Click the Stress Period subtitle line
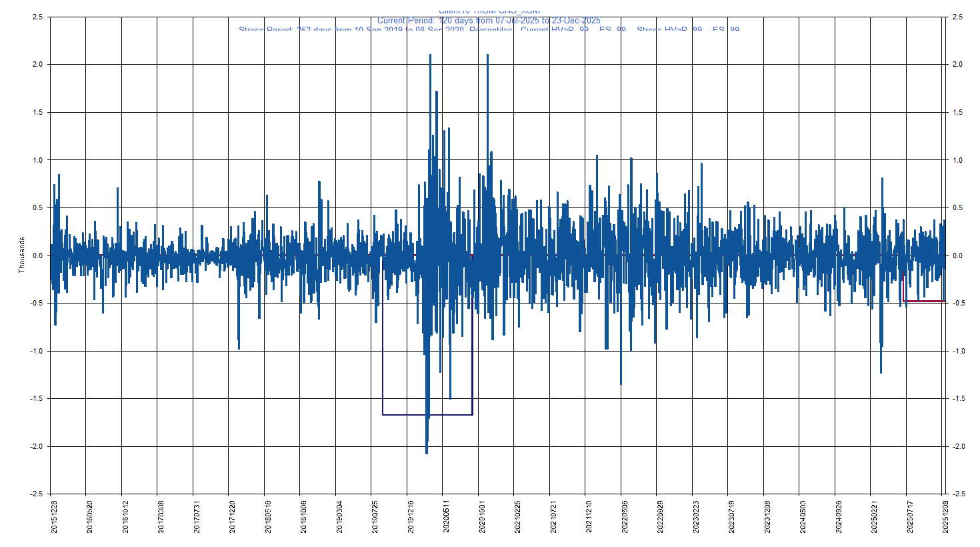Screen dimensions: 980x547 (489, 29)
